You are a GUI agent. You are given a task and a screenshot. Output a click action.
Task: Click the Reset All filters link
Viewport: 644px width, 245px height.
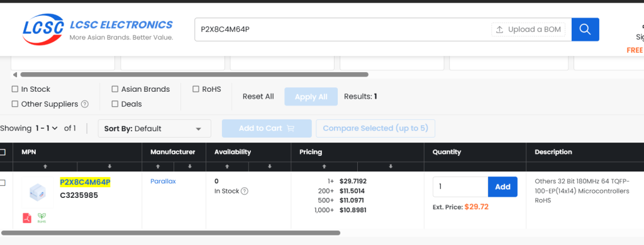tap(258, 97)
